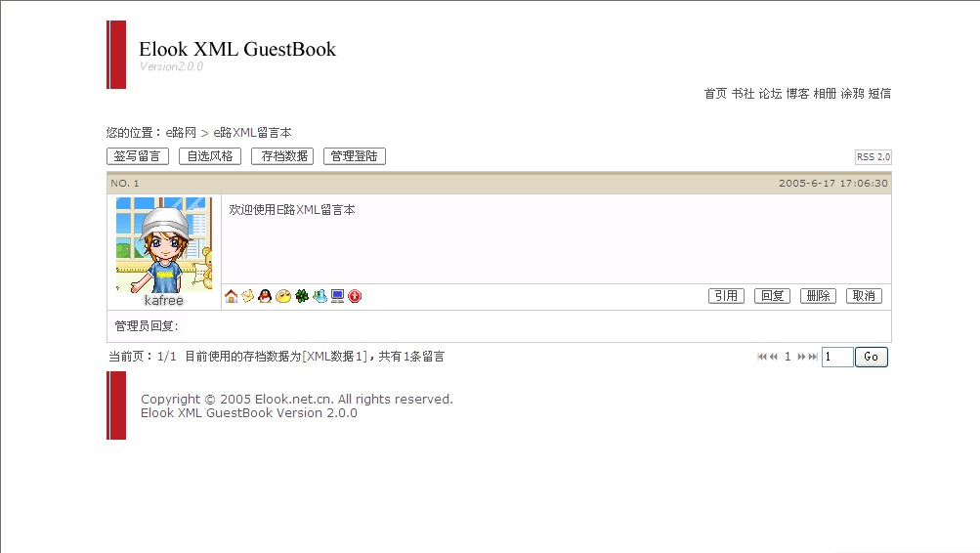Click the NO. 1 post label
This screenshot has height=553, width=980.
(125, 183)
